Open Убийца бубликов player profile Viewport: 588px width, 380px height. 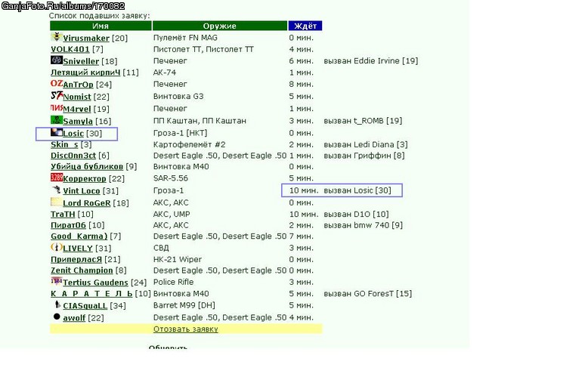click(87, 166)
